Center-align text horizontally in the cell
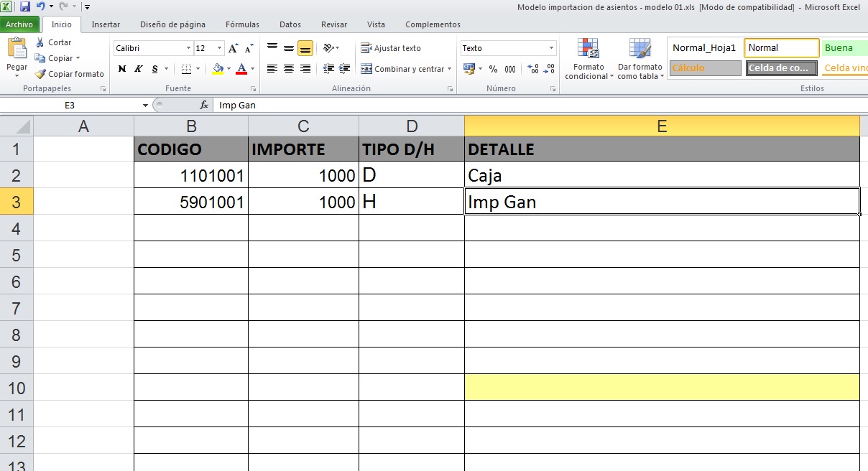 (x=289, y=69)
